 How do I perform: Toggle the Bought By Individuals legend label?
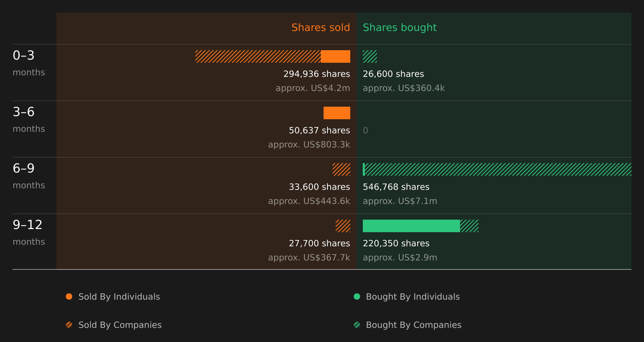[413, 297]
